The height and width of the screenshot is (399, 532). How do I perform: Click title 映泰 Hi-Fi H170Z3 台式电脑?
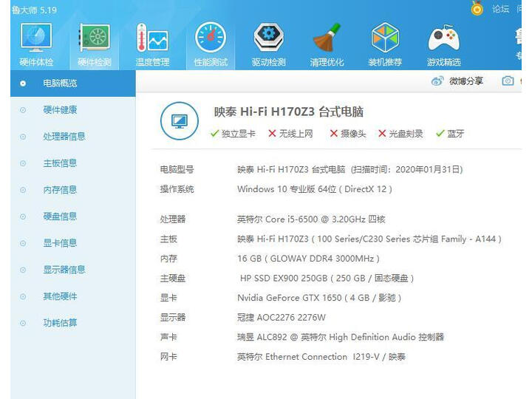(x=289, y=112)
